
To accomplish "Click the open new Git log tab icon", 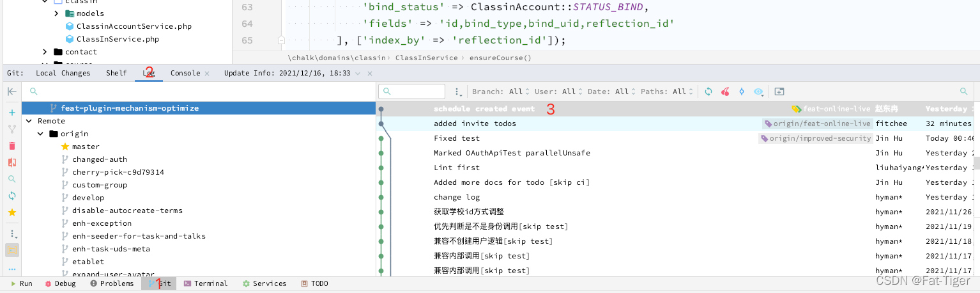I will [779, 91].
